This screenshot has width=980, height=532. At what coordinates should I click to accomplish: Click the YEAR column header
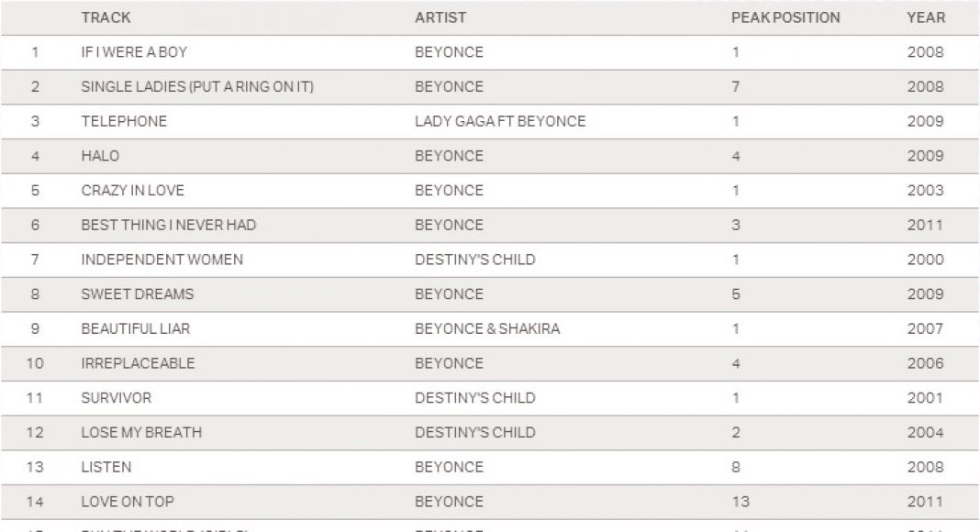pos(926,17)
